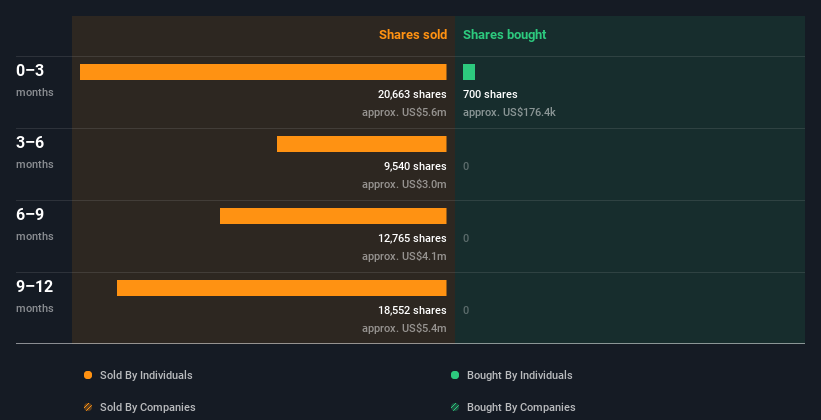Click the bought 0 in the 6–9 months row
821x420 pixels.
(466, 238)
